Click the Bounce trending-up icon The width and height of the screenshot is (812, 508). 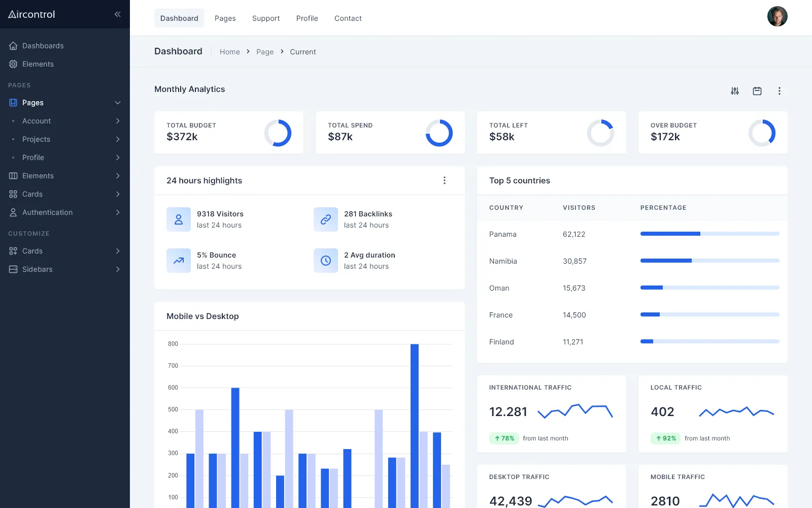(x=179, y=261)
